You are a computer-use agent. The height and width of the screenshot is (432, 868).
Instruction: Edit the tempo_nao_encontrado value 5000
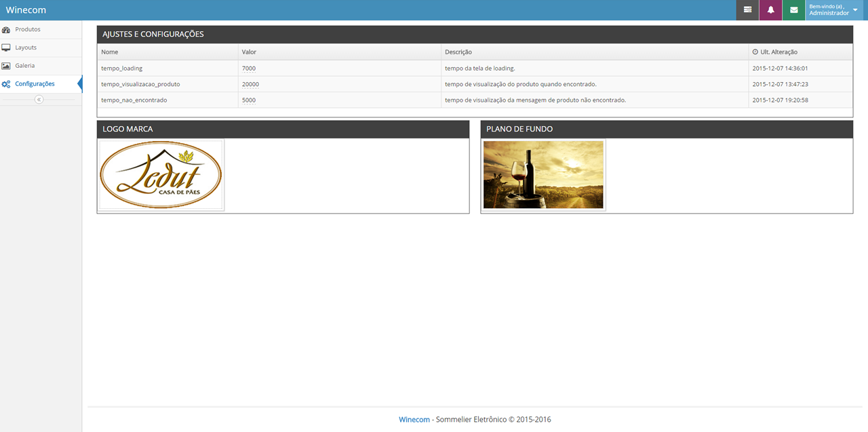(249, 100)
